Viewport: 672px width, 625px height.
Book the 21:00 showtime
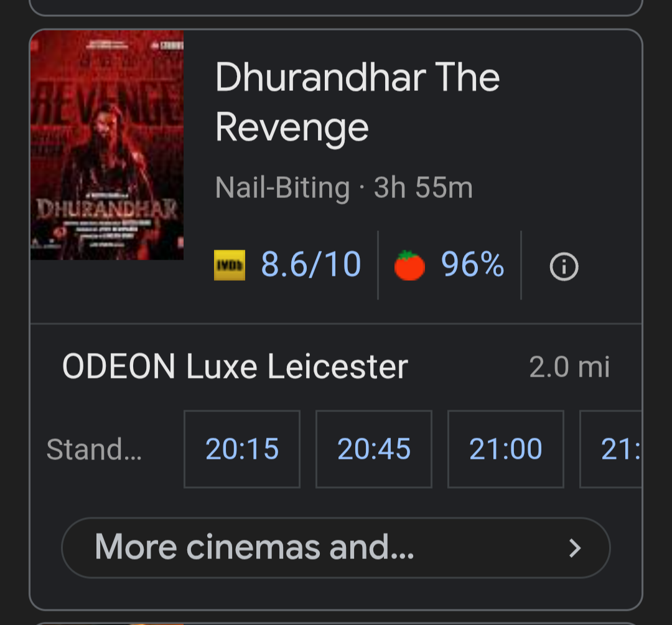(506, 449)
